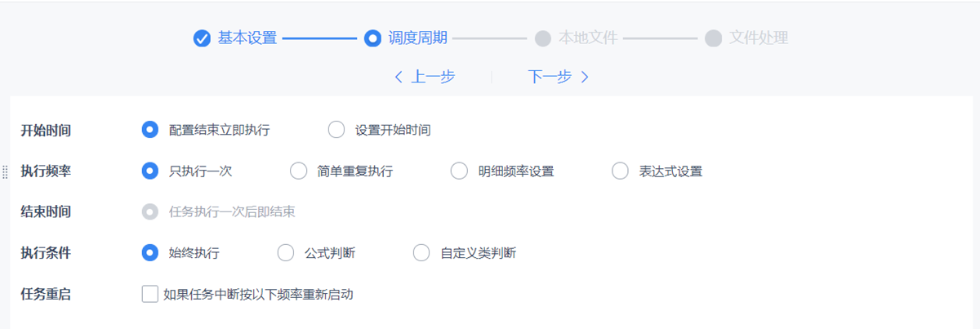Choose 只执行一次 frequency option
The width and height of the screenshot is (980, 329).
click(x=149, y=171)
